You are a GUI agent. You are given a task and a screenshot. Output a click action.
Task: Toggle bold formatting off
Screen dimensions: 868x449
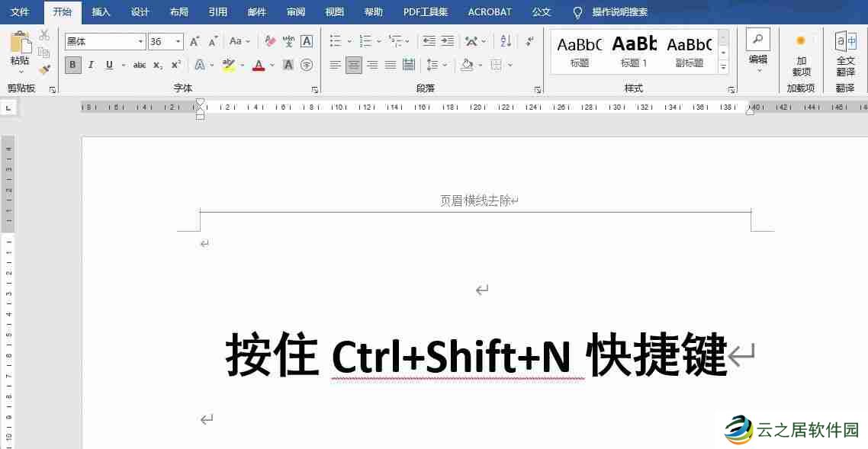[x=72, y=65]
